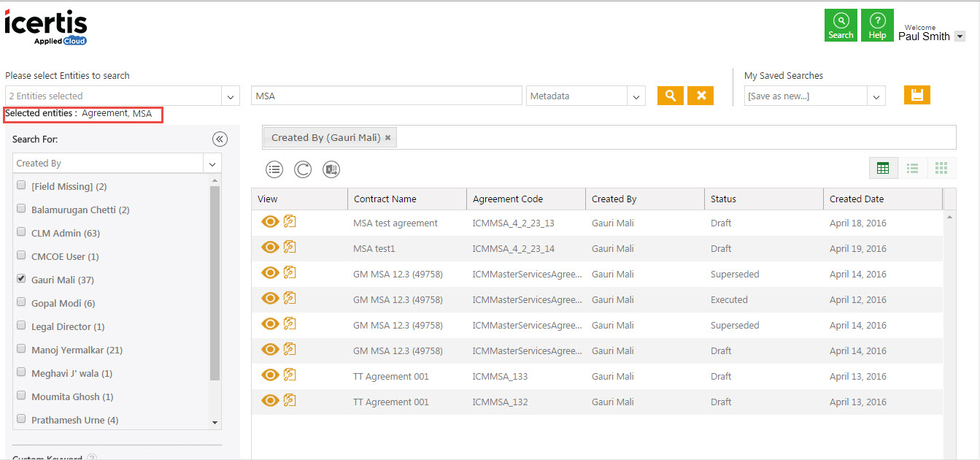
Task: Click the green Search icon in header
Action: 841,26
